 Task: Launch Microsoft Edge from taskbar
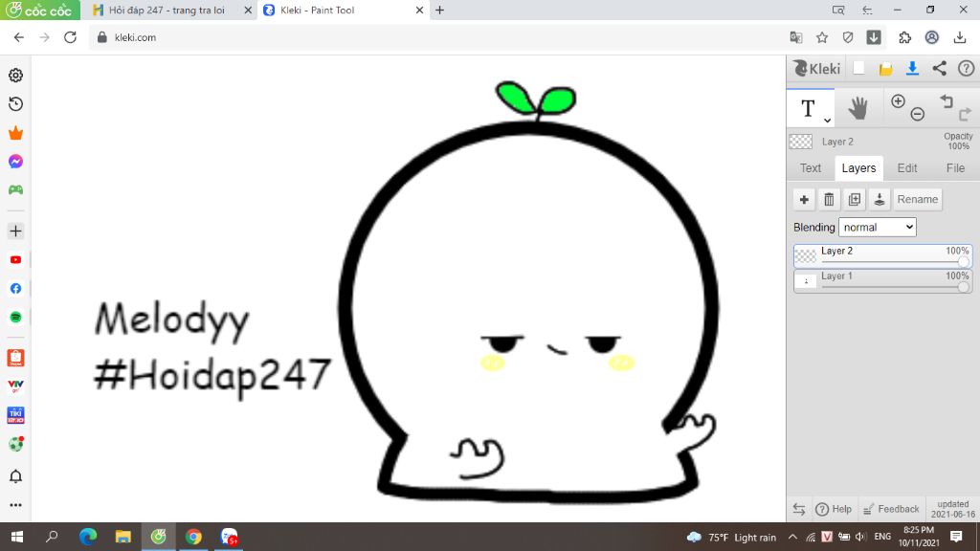(88, 537)
